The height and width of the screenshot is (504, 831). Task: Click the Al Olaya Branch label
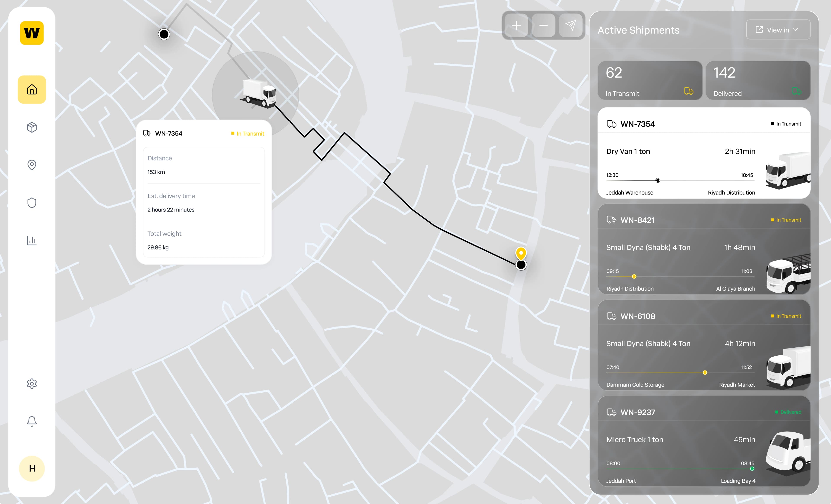click(x=736, y=289)
